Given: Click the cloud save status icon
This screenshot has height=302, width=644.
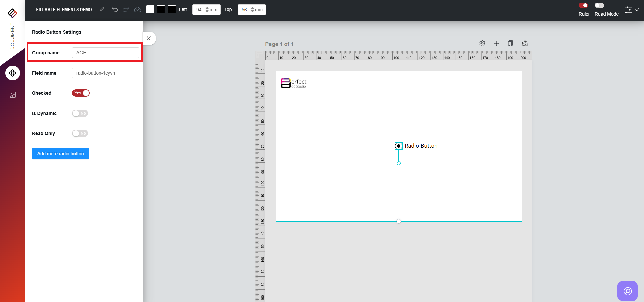Looking at the screenshot, I should pos(138,10).
